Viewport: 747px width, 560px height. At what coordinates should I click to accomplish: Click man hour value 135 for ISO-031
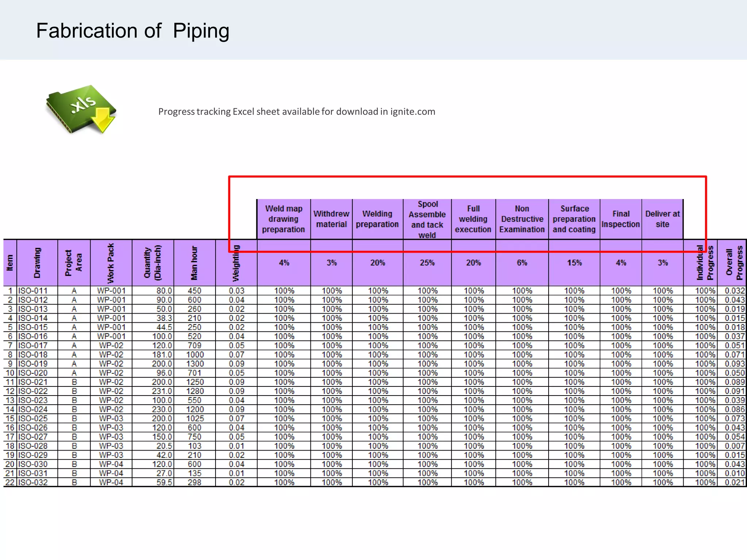194,473
